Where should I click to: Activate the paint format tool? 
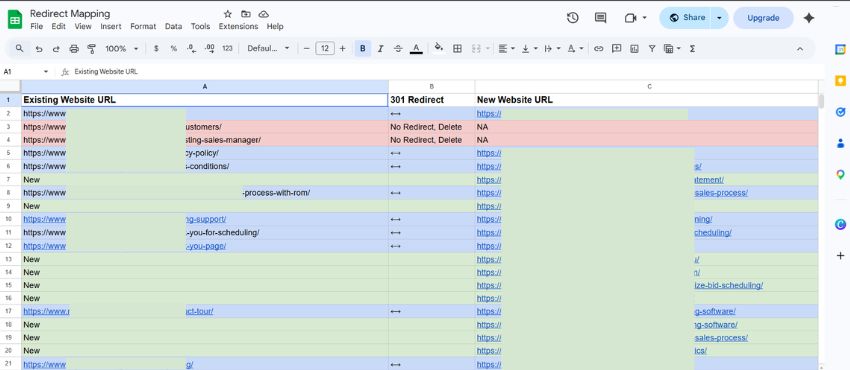(92, 49)
